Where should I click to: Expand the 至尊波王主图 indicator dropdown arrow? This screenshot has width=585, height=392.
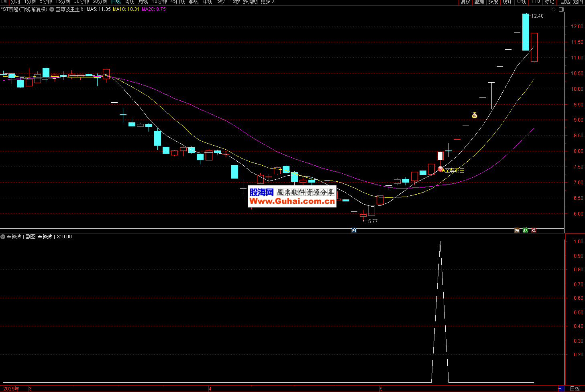click(52, 9)
